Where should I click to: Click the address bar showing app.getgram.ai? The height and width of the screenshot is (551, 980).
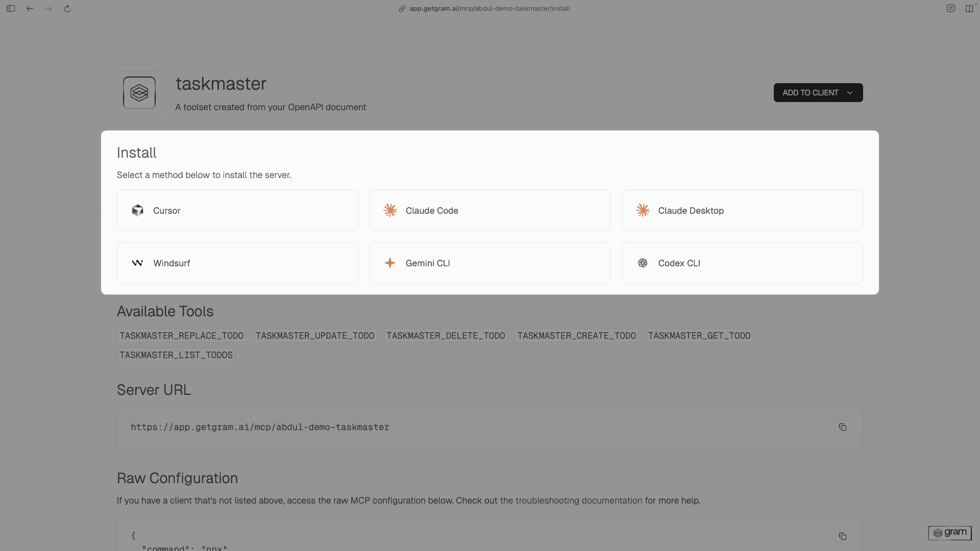point(484,8)
